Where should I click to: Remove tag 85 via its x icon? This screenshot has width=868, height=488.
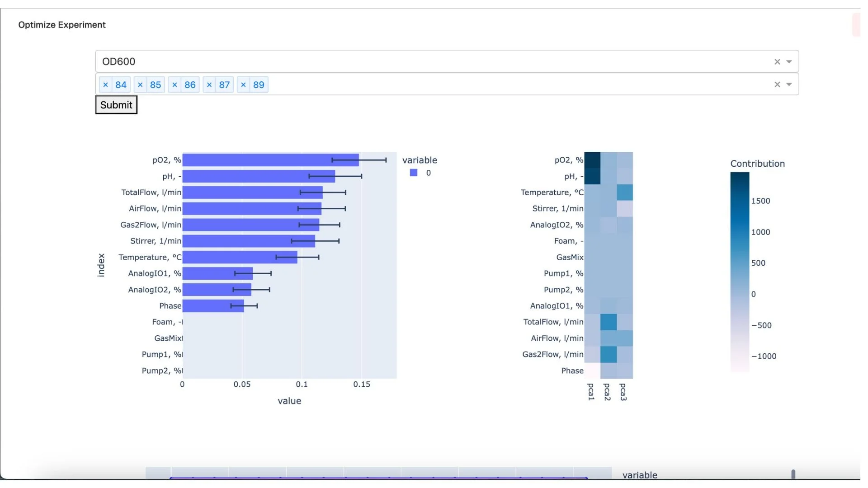140,84
